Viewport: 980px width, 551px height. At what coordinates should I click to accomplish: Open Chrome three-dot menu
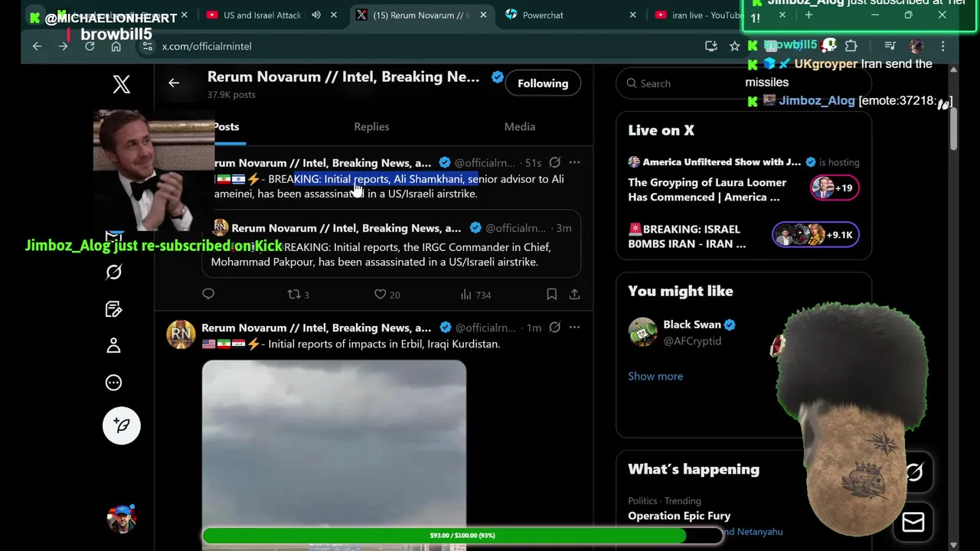point(943,47)
